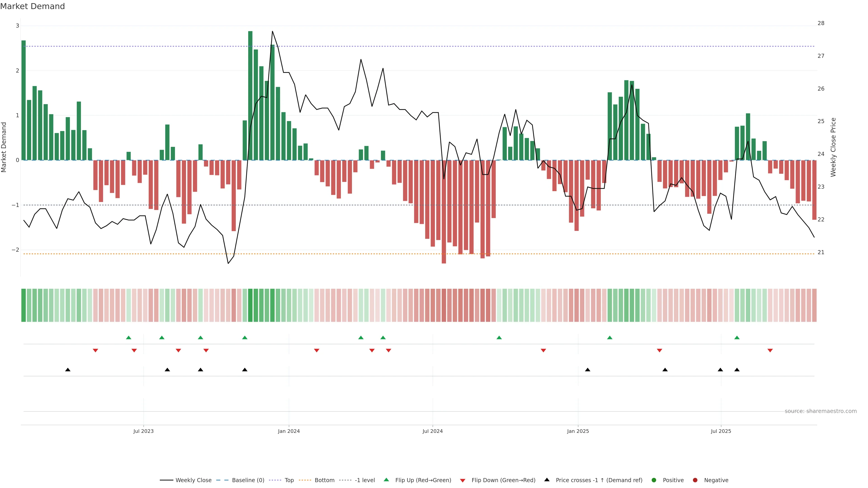Viewport: 868px width, 488px height.
Task: Click the Jul 2025 x-axis label
Action: 721,431
